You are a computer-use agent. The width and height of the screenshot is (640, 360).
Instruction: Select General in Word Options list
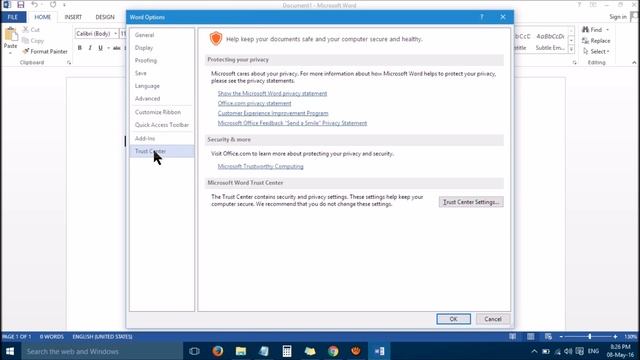[x=162, y=35]
